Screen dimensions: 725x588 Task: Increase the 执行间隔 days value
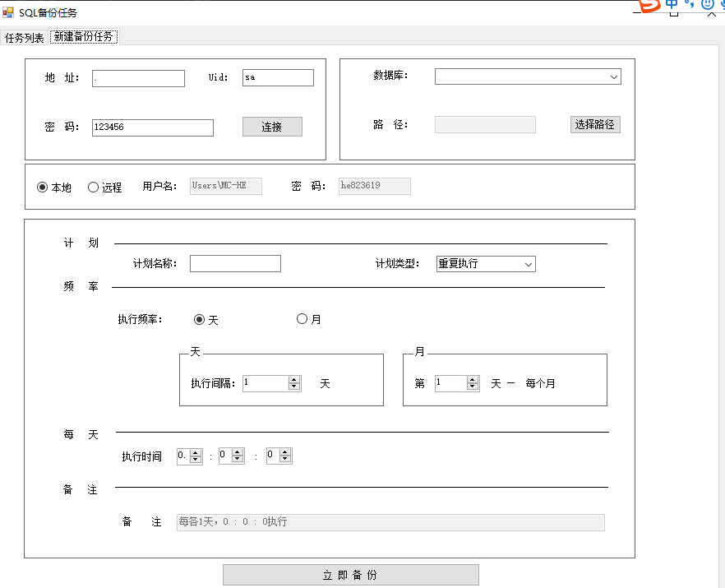click(294, 380)
